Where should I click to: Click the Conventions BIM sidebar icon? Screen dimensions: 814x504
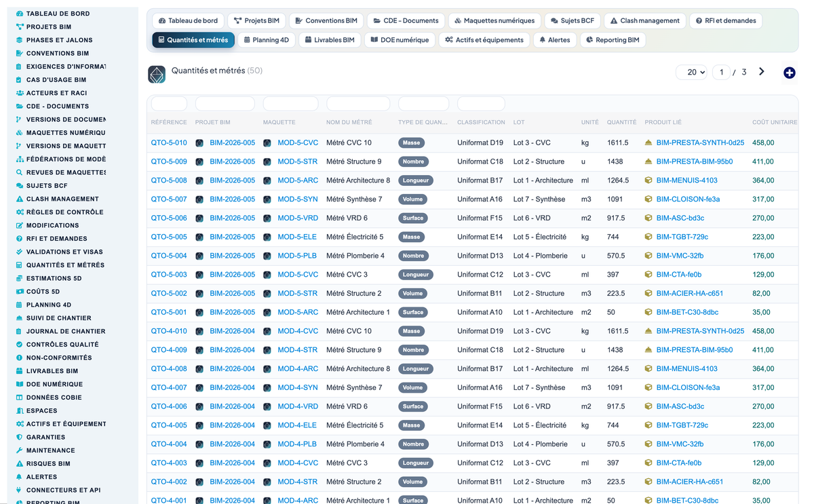coord(20,54)
